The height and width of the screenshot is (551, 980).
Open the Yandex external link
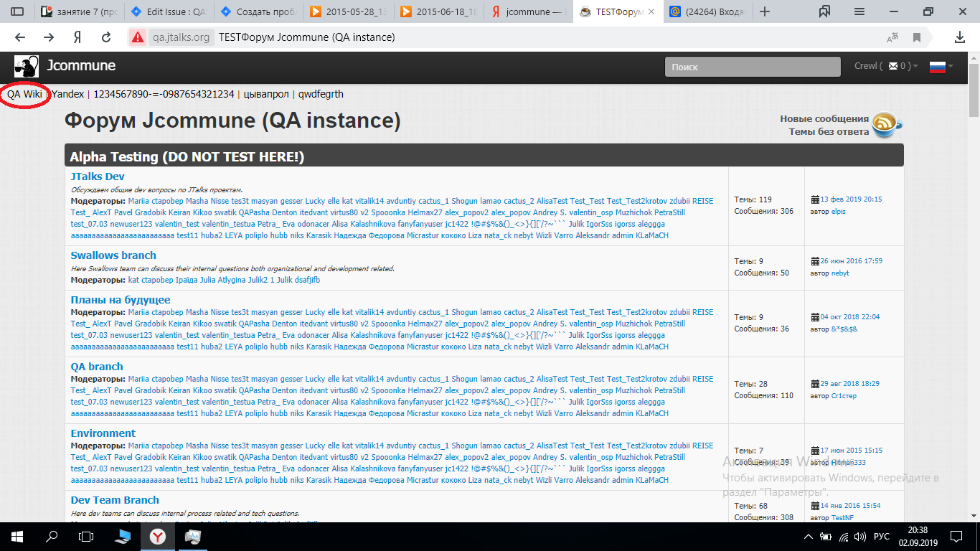(x=68, y=94)
